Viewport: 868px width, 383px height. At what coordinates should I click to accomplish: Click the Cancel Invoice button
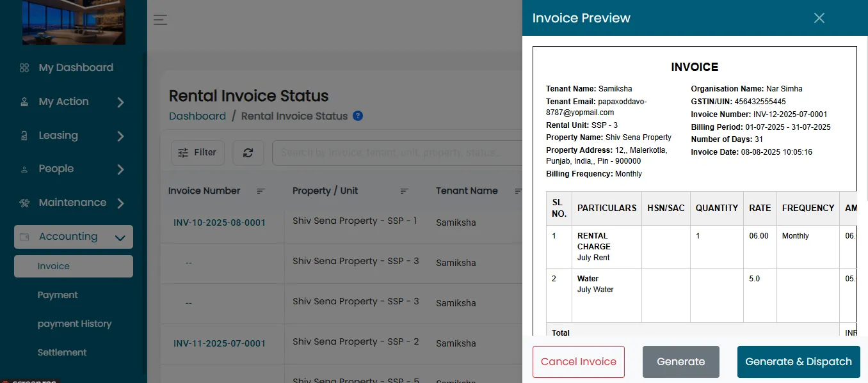pos(579,362)
